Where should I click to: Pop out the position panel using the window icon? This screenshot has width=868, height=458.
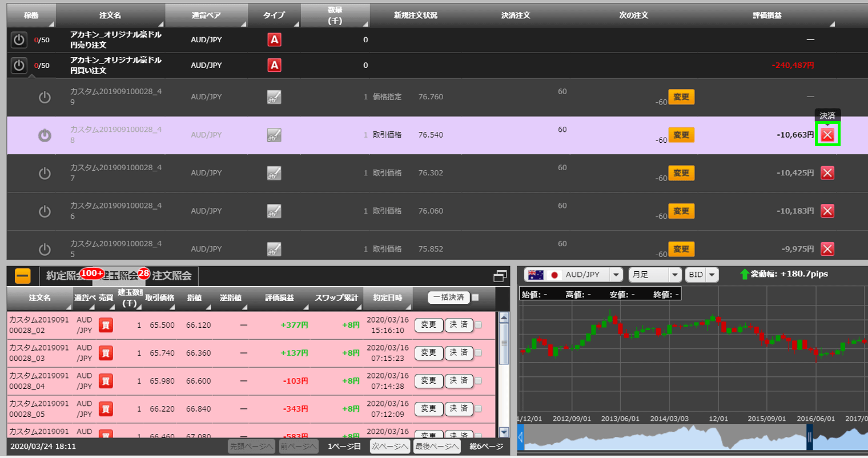point(500,276)
